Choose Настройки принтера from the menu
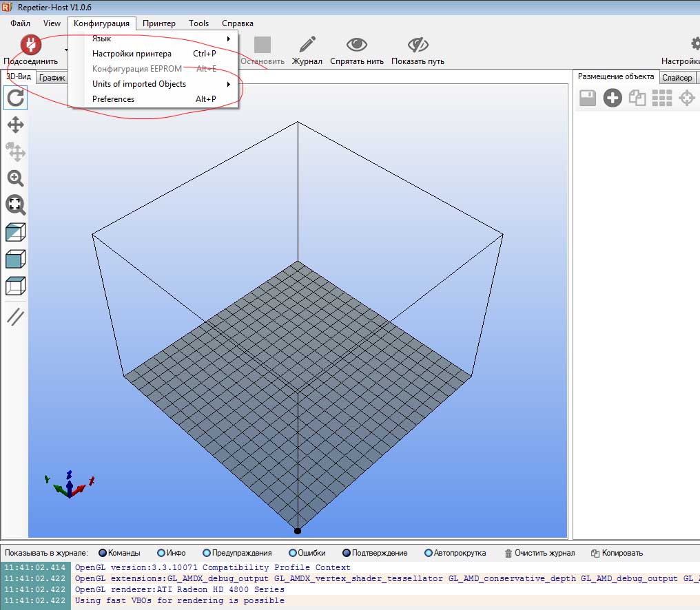Screen dimensions: 700x610 (x=132, y=54)
